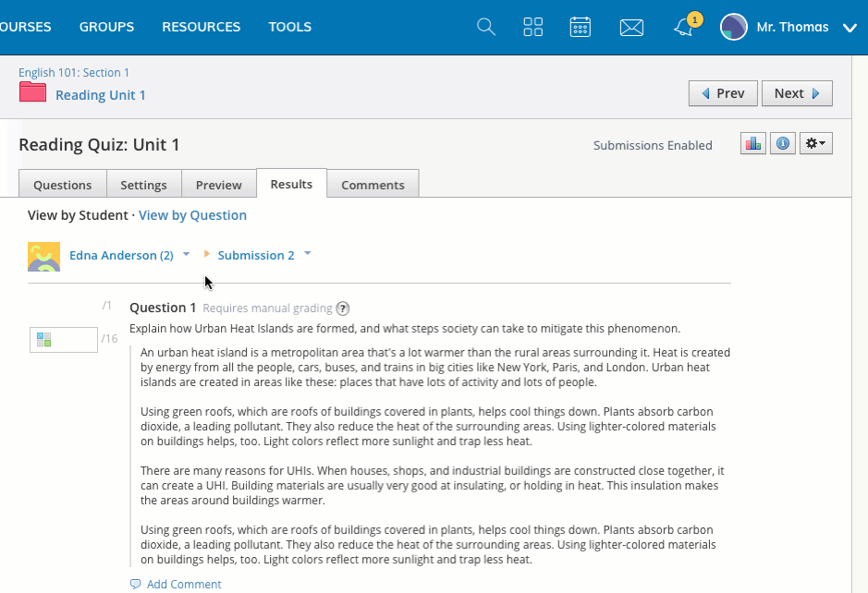Open the Preview tab
Viewport: 868px width, 593px height.
pos(218,185)
